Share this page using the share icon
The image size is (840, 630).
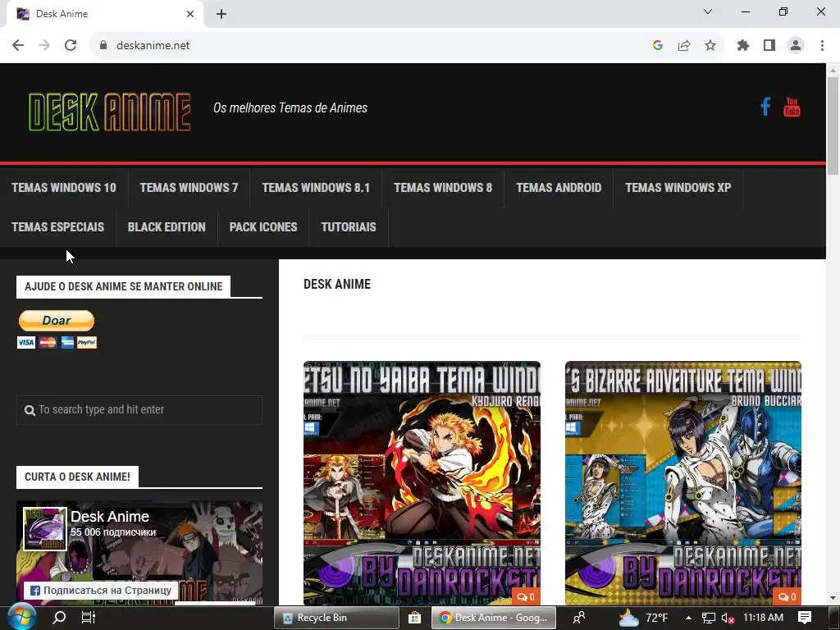click(x=684, y=46)
